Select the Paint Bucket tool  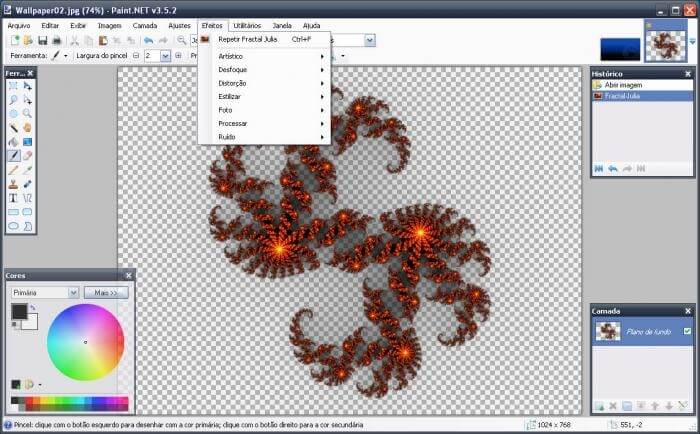pyautogui.click(x=13, y=142)
